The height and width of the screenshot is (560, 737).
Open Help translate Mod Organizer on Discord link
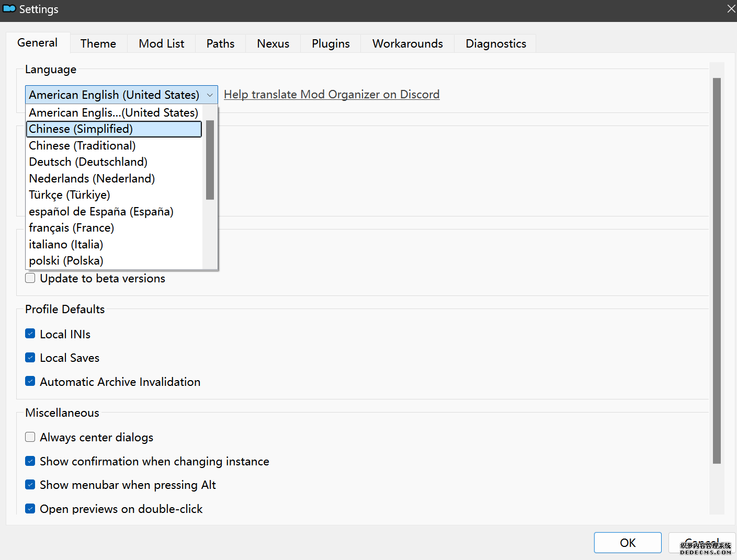click(x=331, y=95)
